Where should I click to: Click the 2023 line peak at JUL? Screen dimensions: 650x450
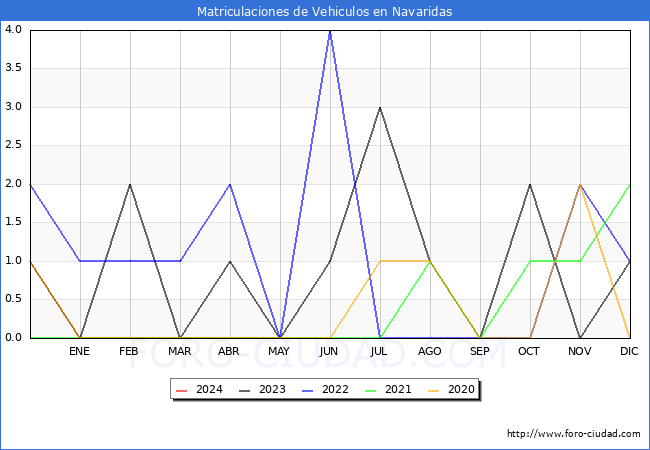pos(380,108)
